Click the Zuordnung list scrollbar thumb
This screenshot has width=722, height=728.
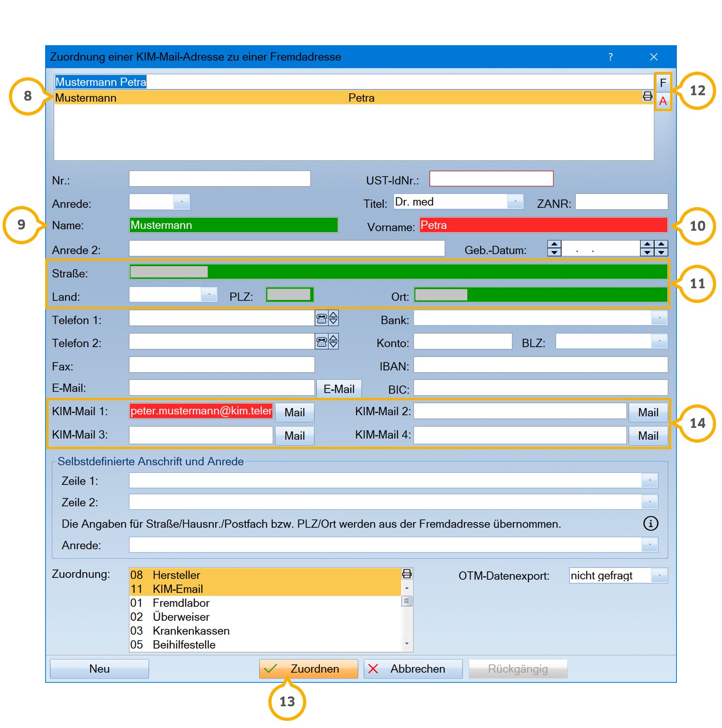[x=407, y=601]
